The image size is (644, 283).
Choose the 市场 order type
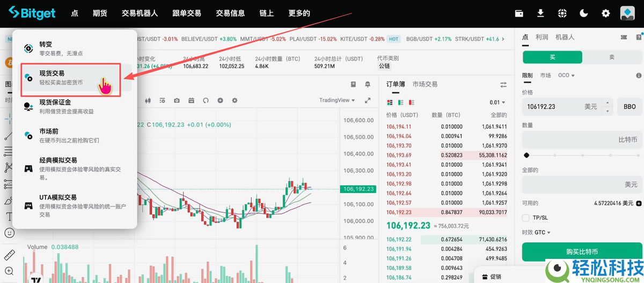click(x=545, y=76)
